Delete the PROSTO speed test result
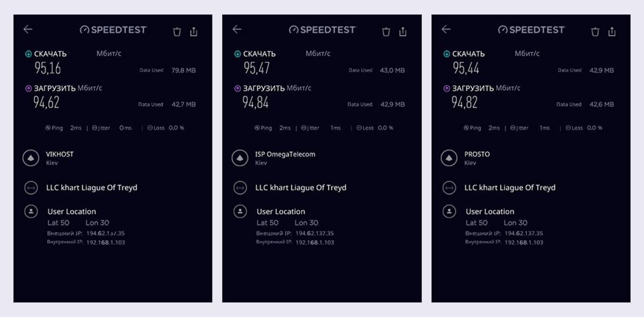The width and height of the screenshot is (644, 317). (595, 32)
